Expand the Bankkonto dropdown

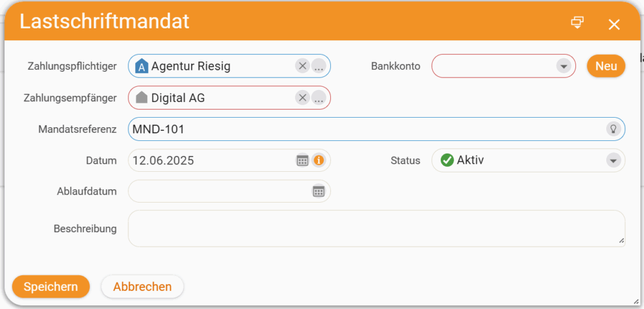coord(563,65)
